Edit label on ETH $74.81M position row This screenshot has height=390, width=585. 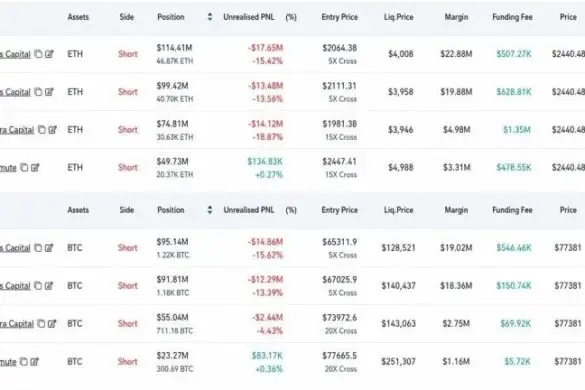pos(53,130)
